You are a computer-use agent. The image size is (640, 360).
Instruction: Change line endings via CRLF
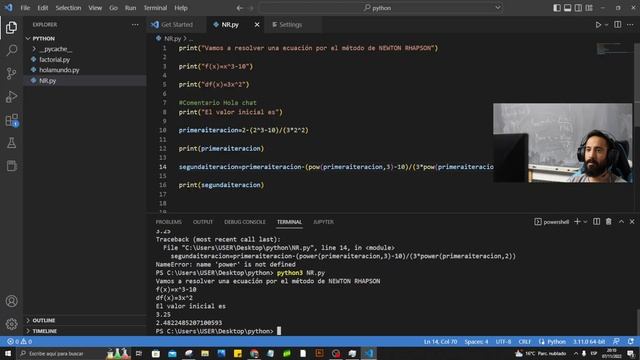524,342
